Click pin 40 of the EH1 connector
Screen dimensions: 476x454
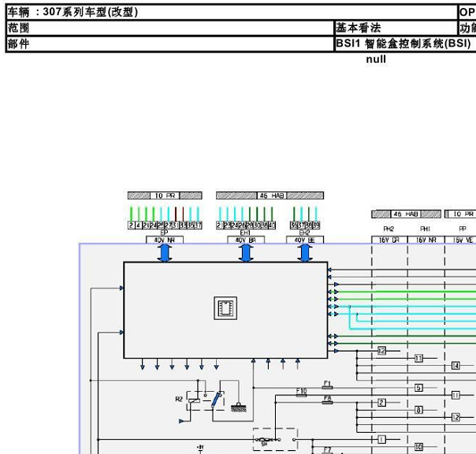pos(272,225)
